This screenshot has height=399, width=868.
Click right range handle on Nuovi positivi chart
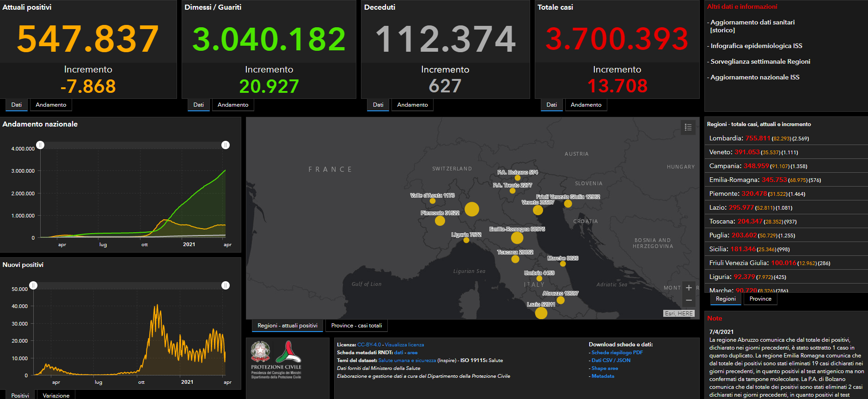pyautogui.click(x=226, y=285)
